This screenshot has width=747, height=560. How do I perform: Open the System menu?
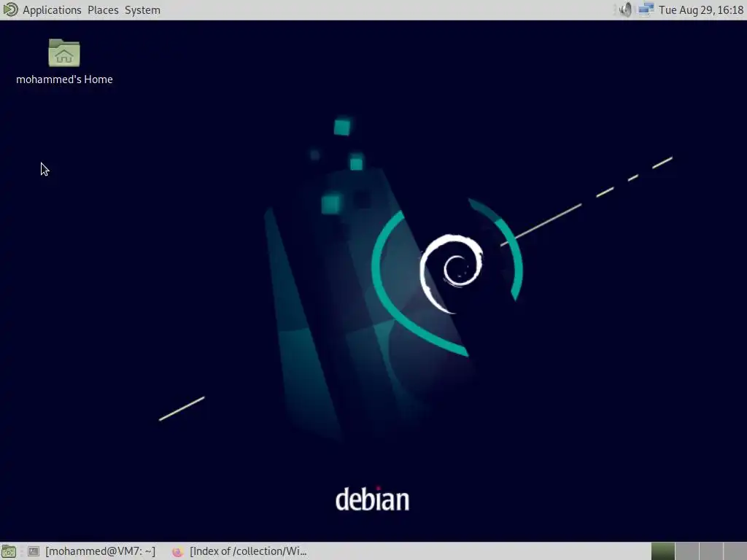(142, 10)
